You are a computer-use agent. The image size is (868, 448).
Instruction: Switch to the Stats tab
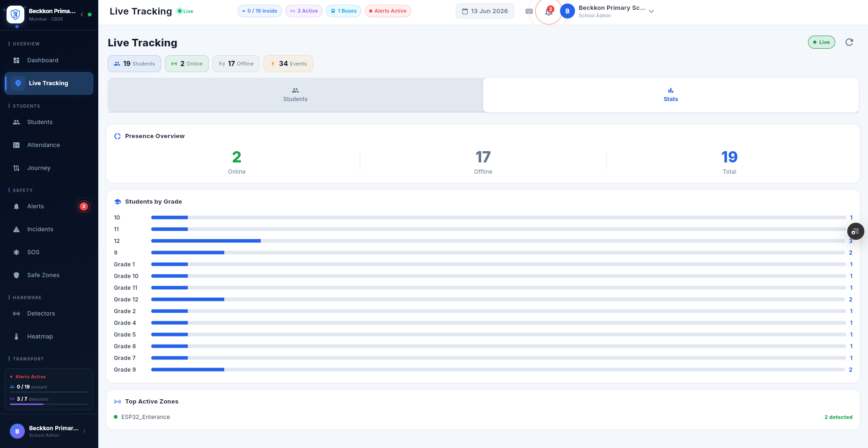[x=671, y=95]
